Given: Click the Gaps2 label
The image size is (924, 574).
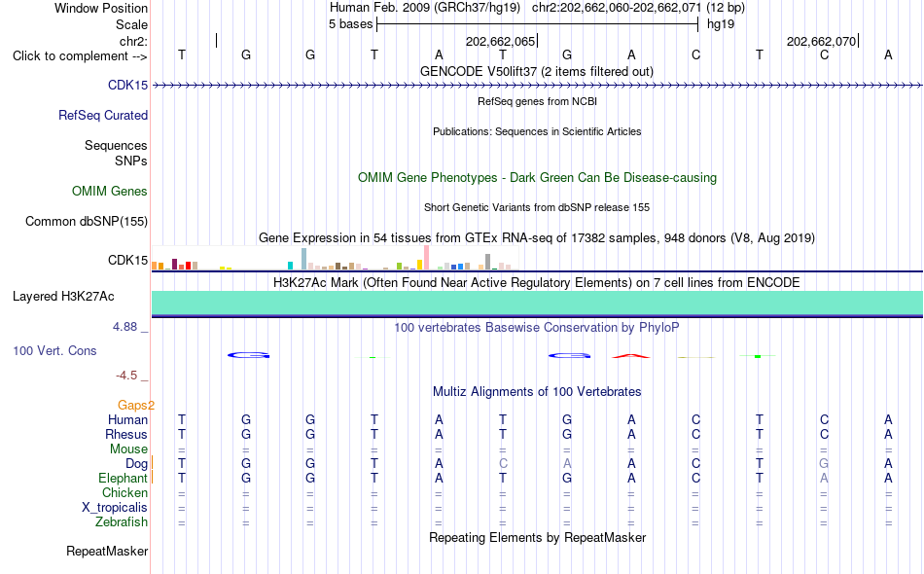Looking at the screenshot, I should [135, 405].
